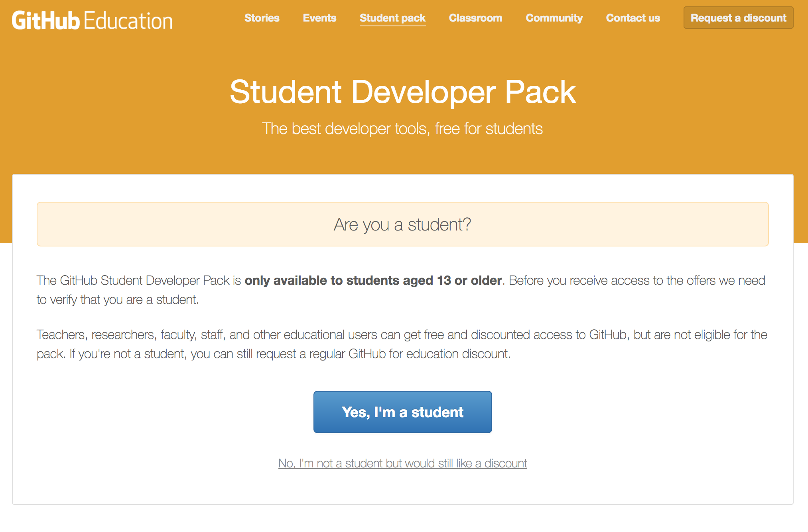This screenshot has width=808, height=532.
Task: Select the Student pack nav item
Action: (392, 18)
